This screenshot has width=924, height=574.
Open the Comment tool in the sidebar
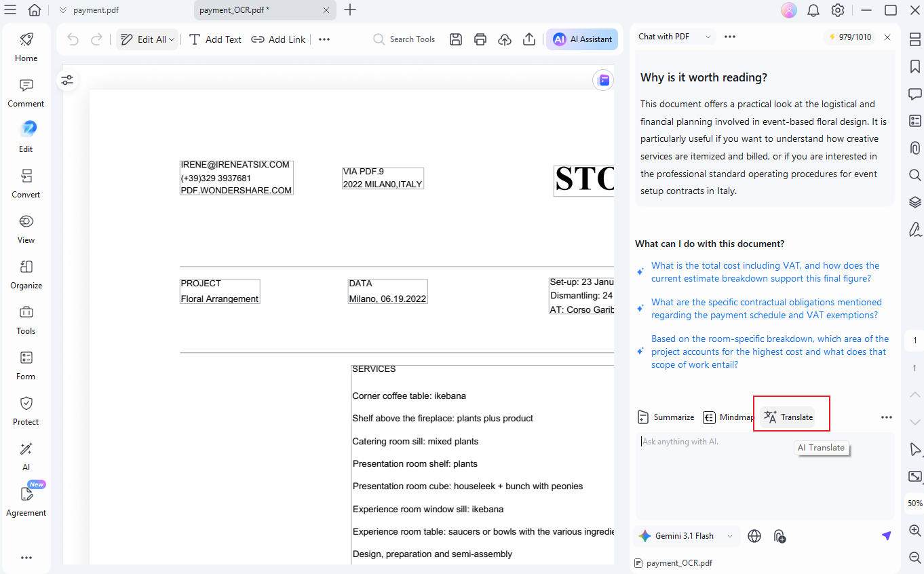click(x=26, y=93)
